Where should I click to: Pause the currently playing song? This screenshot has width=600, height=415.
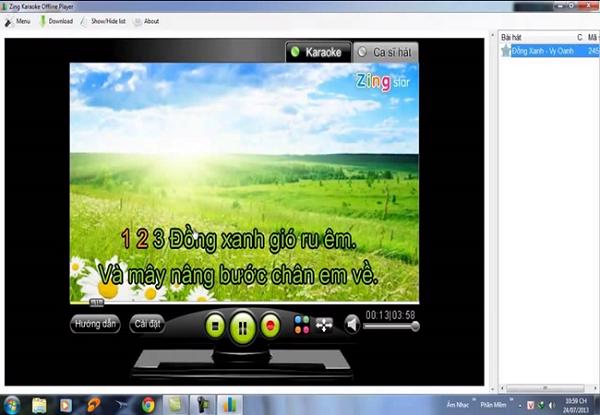pos(241,326)
